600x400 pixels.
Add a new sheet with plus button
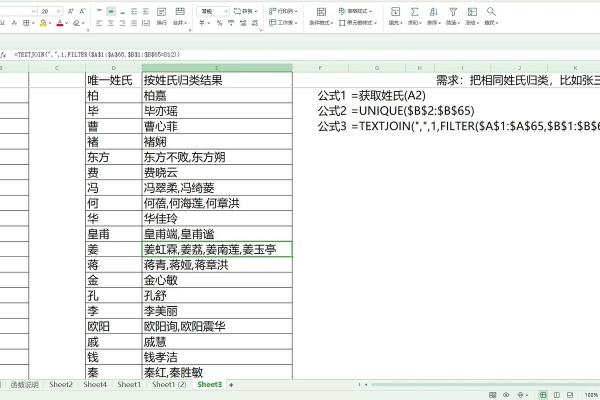tap(231, 385)
